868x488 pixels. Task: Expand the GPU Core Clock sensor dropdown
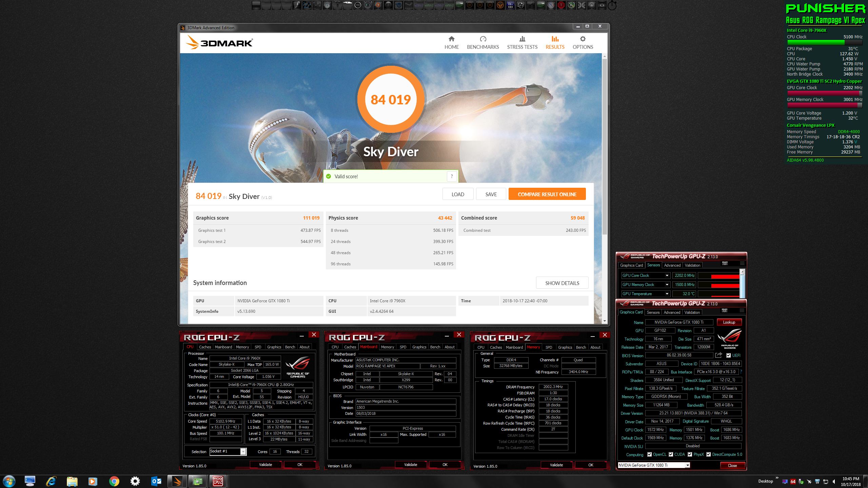click(x=667, y=276)
